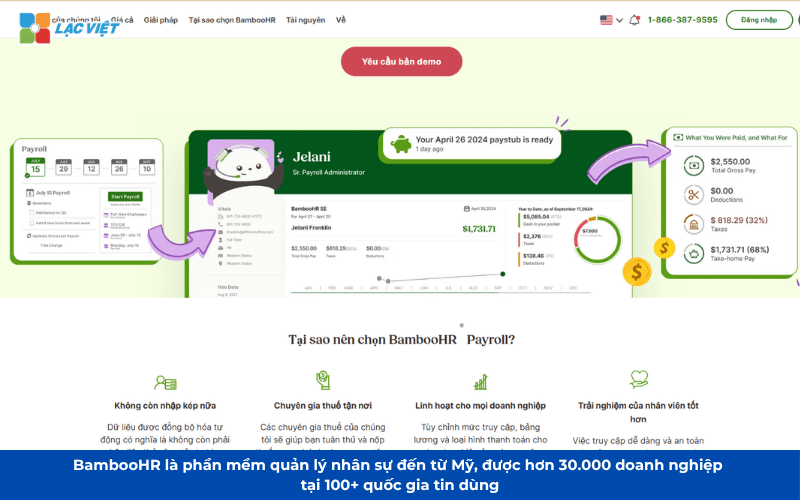The width and height of the screenshot is (800, 500).
Task: Click the year-to-date donut chart
Action: pos(597,239)
